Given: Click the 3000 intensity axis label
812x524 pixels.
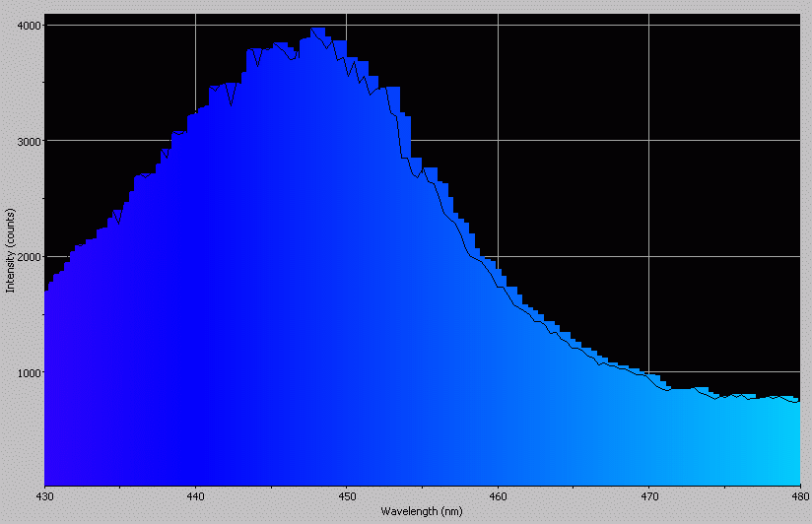Looking at the screenshot, I should tap(29, 141).
